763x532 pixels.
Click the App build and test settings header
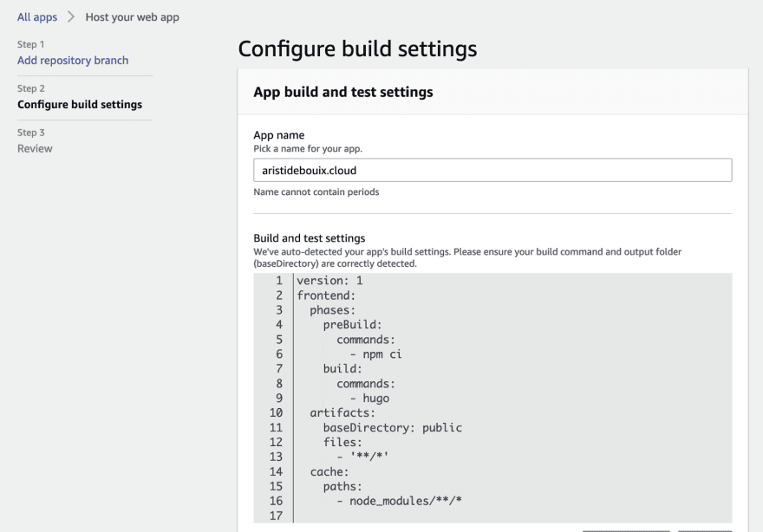point(343,92)
